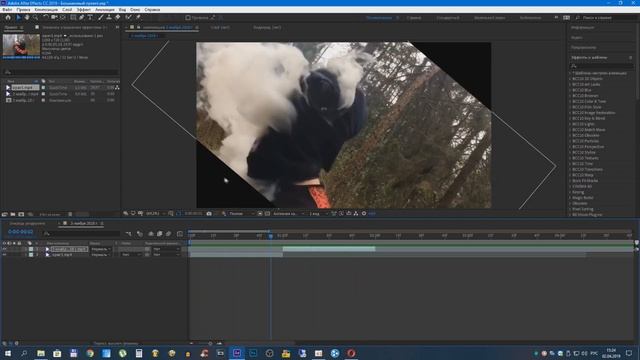
Task: Select the Type text tool
Action: pyautogui.click(x=90, y=18)
